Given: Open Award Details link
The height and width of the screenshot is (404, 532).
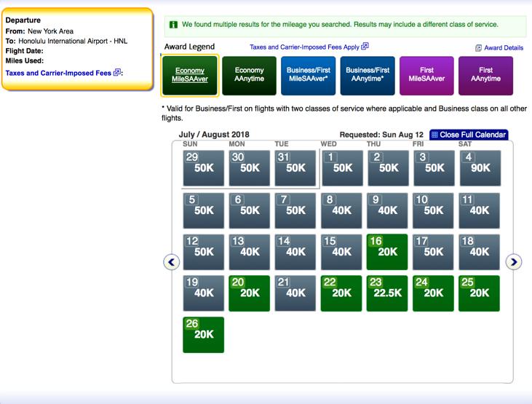Looking at the screenshot, I should 499,48.
